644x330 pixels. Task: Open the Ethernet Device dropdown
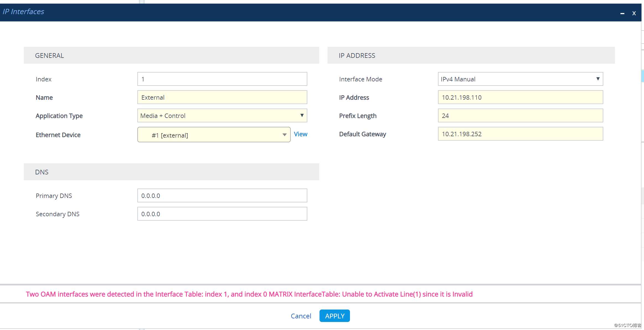[214, 135]
